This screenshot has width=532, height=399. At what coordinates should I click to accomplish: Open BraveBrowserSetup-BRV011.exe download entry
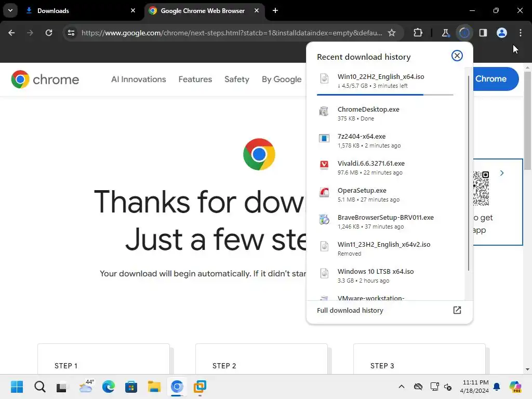coord(385,222)
